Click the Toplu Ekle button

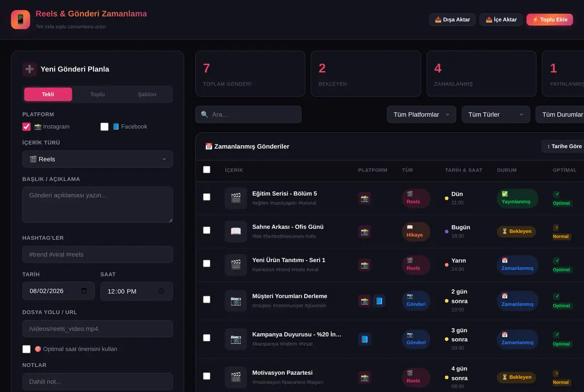(x=550, y=19)
